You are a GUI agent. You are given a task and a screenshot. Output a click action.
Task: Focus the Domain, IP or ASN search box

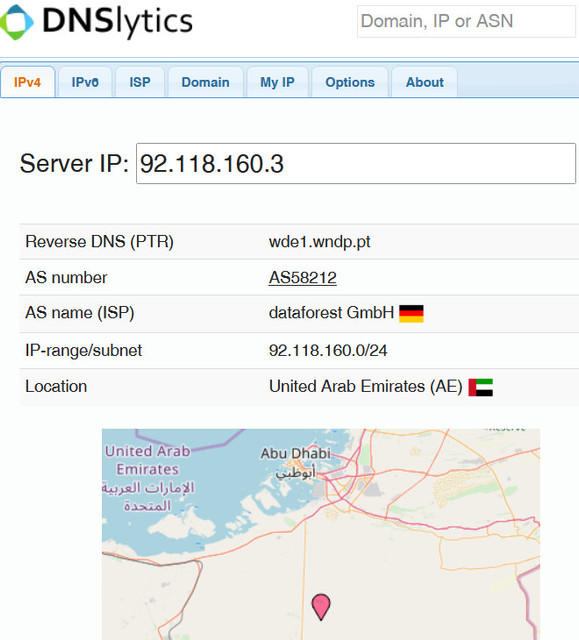466,21
